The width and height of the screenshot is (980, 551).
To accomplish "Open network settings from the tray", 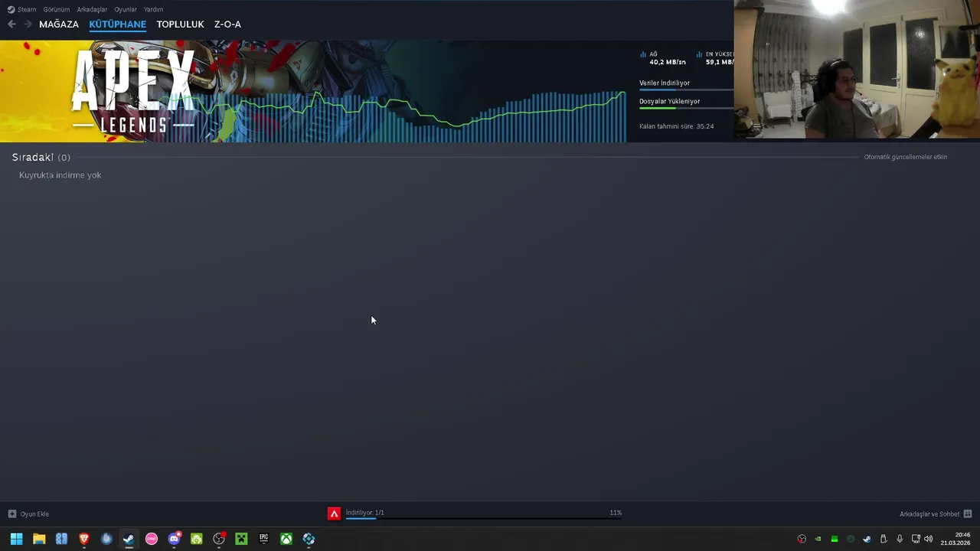I will click(916, 539).
